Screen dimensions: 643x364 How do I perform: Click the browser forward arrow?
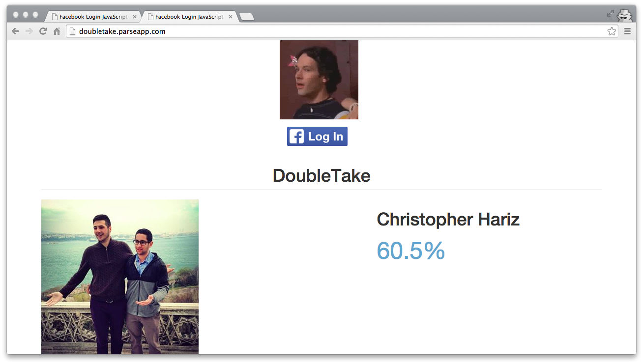(x=29, y=31)
